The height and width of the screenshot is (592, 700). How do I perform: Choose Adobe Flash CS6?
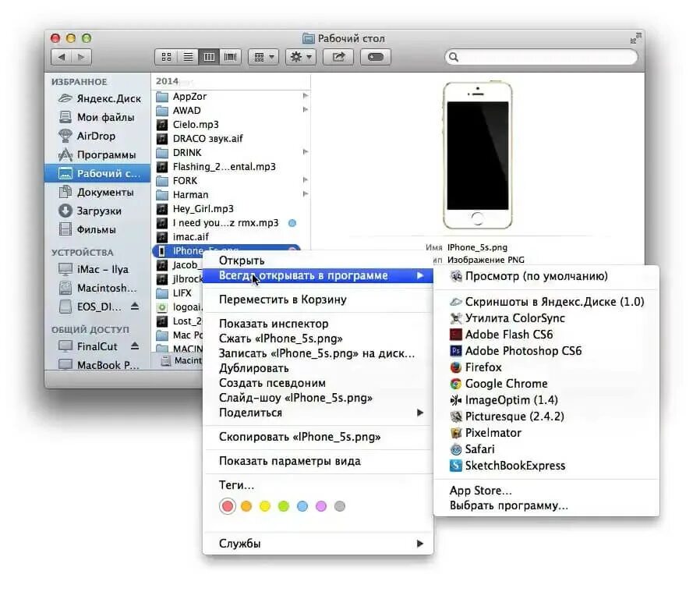point(546,334)
